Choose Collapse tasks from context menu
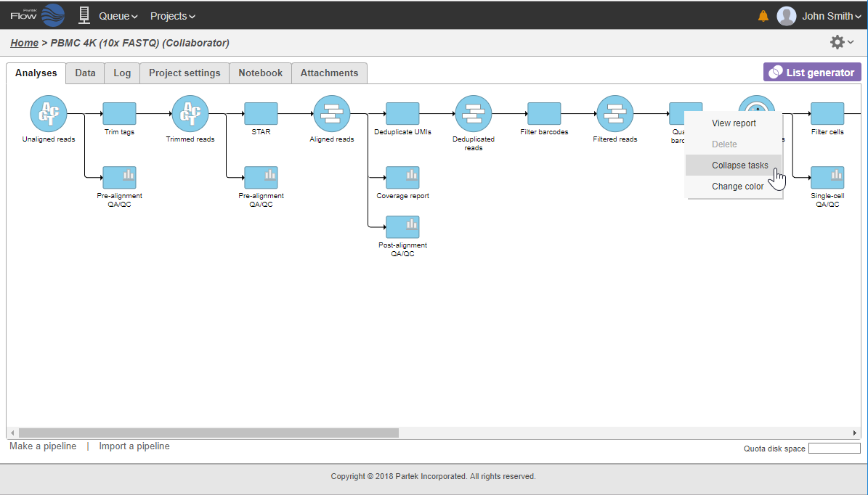 pyautogui.click(x=739, y=165)
